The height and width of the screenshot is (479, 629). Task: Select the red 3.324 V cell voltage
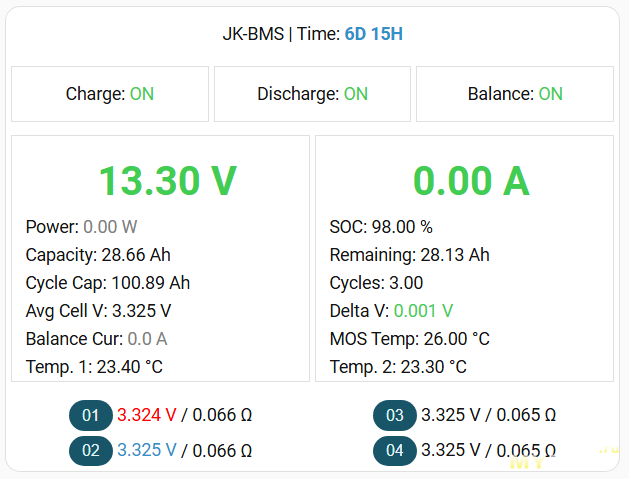[147, 415]
